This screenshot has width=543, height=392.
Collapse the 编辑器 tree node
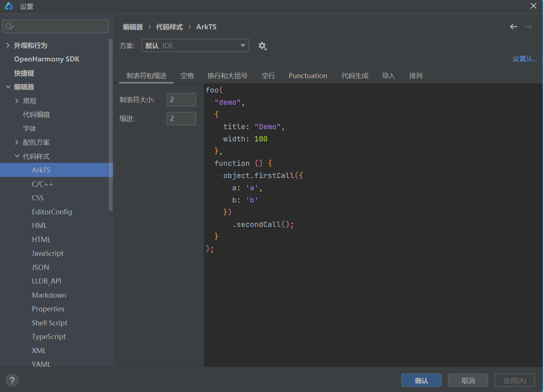[8, 87]
